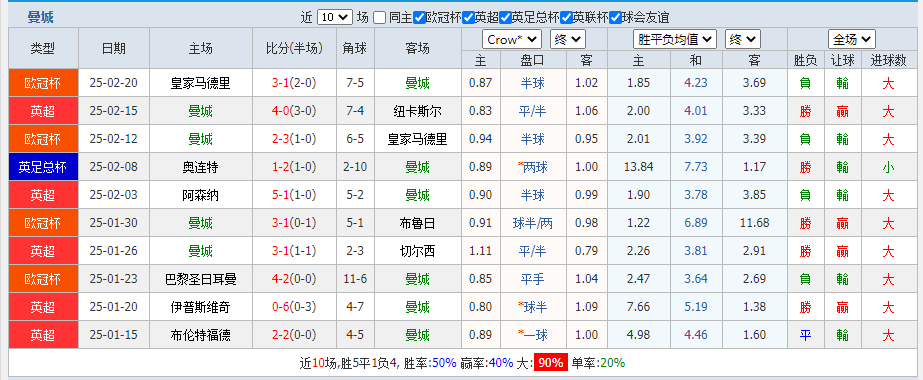Click the 球半/两 handicap value

pos(533,224)
